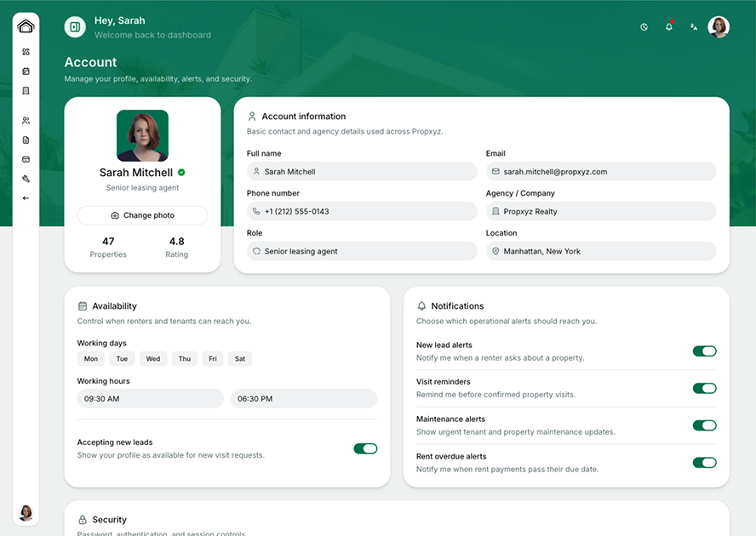Click the back arrow icon in the sidebar
756x536 pixels.
click(26, 198)
